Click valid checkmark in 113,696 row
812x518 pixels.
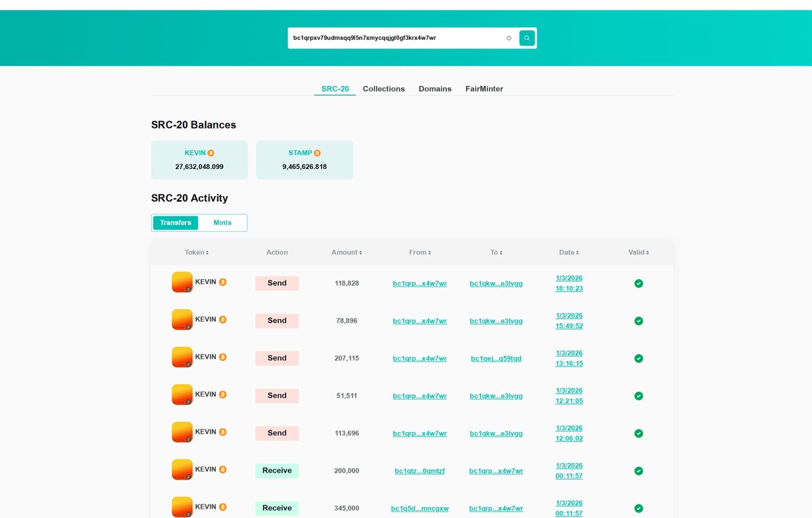tap(638, 433)
